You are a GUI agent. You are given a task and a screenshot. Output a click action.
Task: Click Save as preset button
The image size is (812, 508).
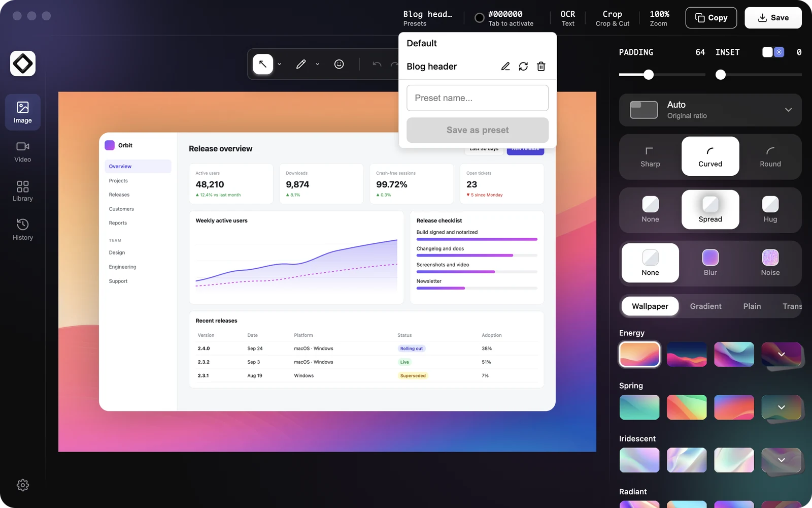click(x=478, y=130)
